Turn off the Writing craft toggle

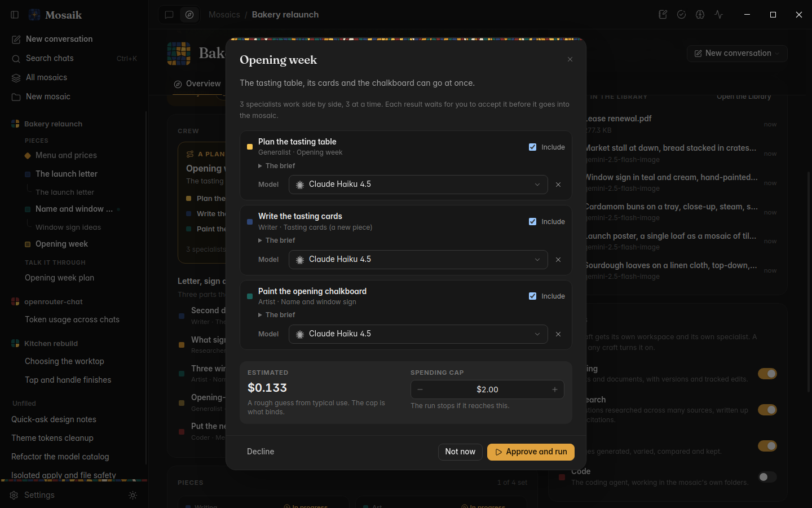click(x=767, y=374)
